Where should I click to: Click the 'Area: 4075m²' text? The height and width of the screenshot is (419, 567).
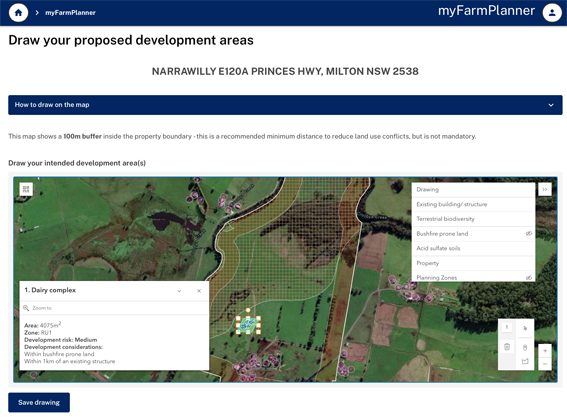tap(42, 325)
